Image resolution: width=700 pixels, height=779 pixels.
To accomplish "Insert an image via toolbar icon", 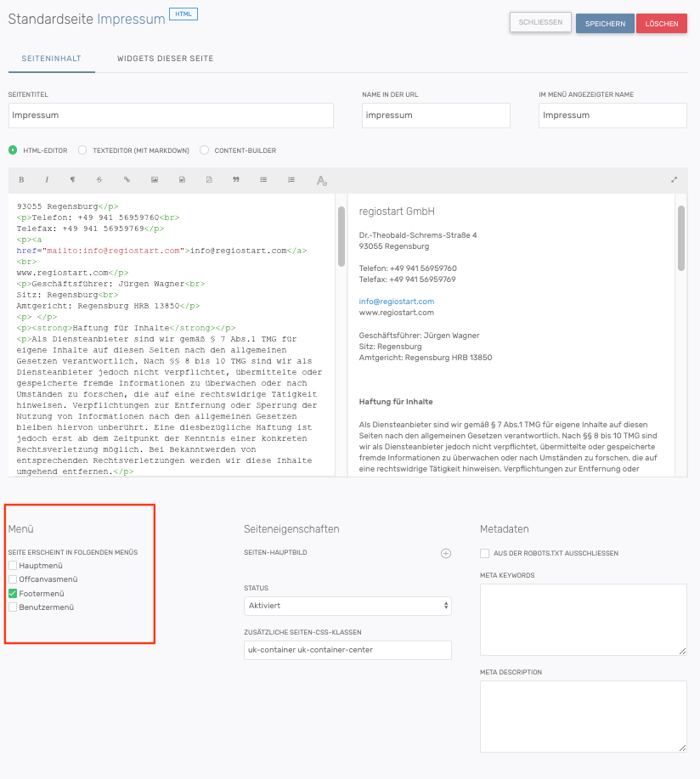I will (154, 180).
